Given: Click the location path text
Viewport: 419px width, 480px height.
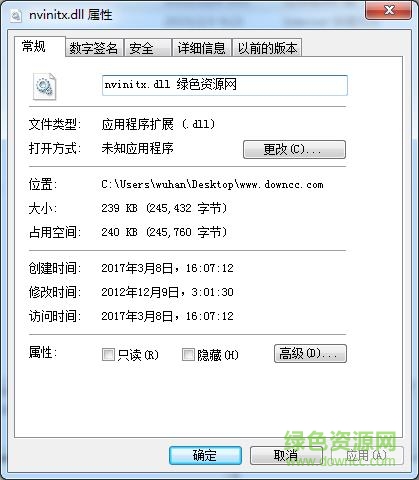Looking at the screenshot, I should tap(212, 185).
